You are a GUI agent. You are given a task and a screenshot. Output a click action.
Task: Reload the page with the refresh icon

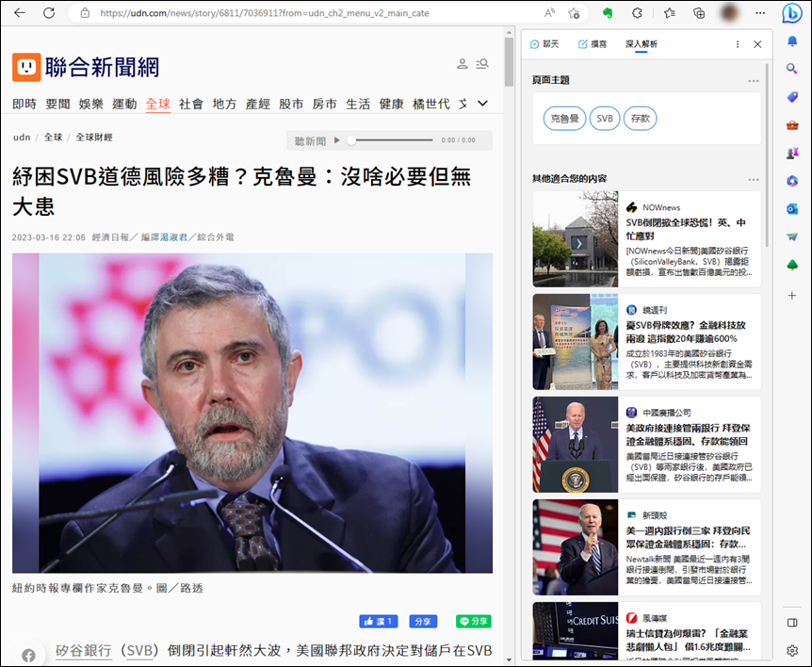pos(49,13)
